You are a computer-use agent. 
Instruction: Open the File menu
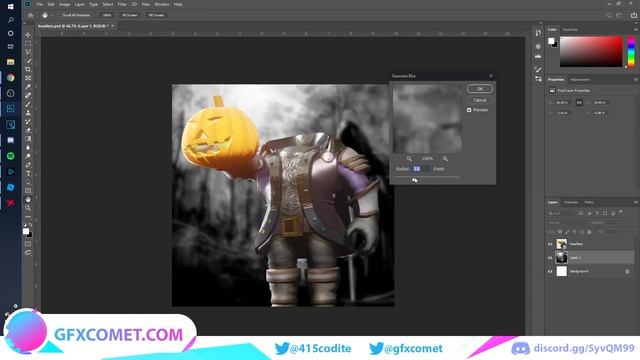tap(40, 4)
